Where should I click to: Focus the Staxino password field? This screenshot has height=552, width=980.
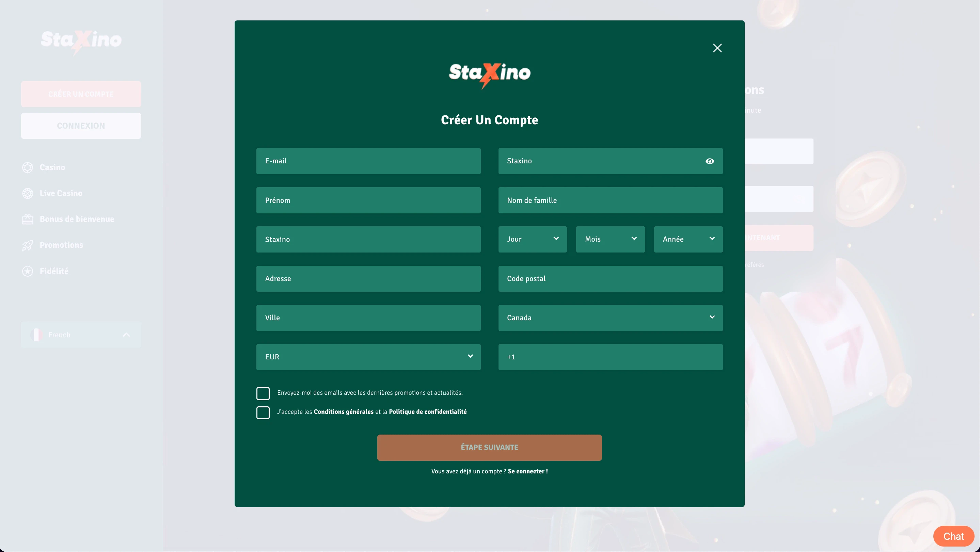[x=610, y=161]
